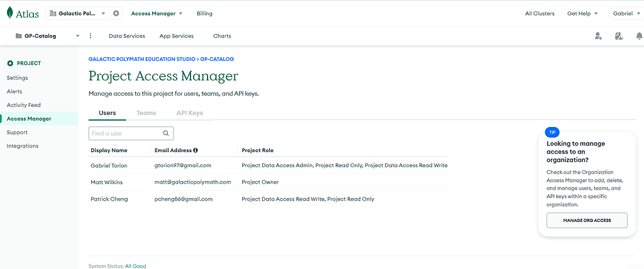Open the project three-dot options menu

pyautogui.click(x=91, y=36)
